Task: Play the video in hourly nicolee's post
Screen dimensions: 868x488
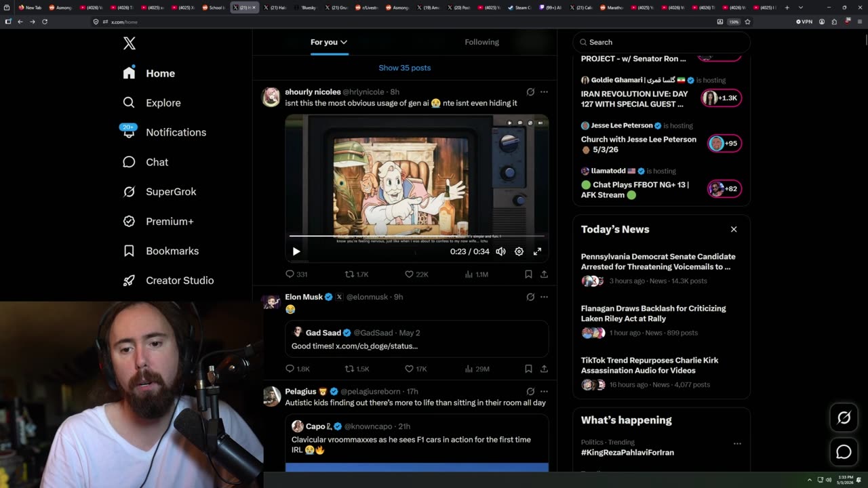Action: click(x=296, y=251)
